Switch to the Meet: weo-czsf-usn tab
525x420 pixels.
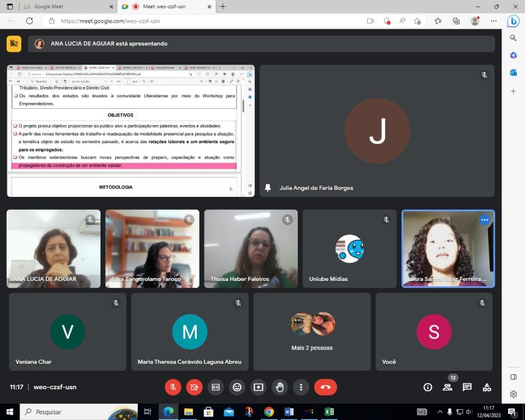pyautogui.click(x=167, y=7)
